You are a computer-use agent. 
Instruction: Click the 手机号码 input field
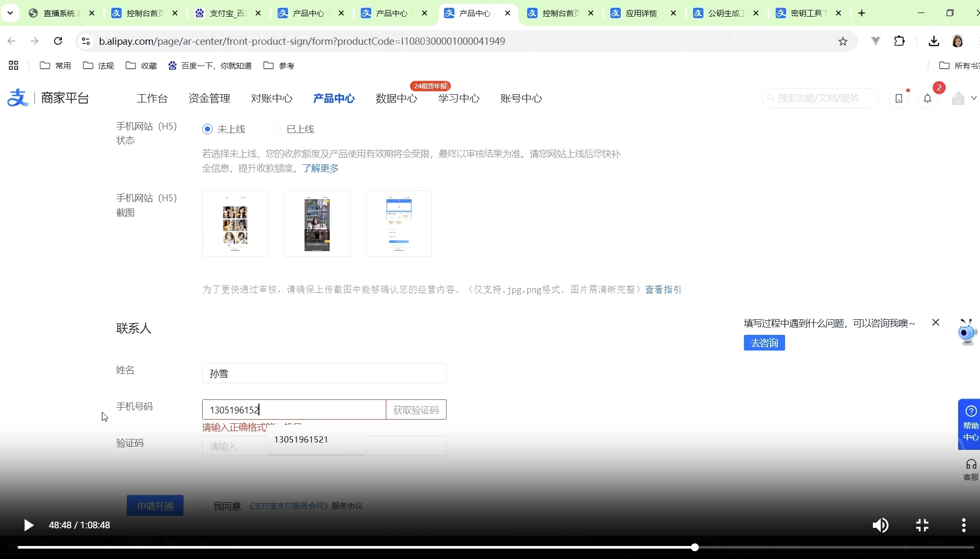coord(294,410)
